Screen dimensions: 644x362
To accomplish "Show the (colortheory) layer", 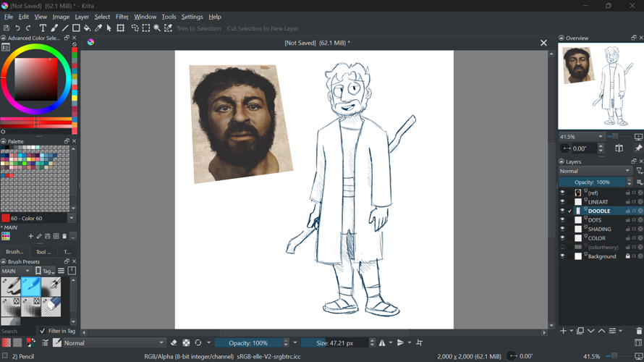I will pyautogui.click(x=562, y=248).
